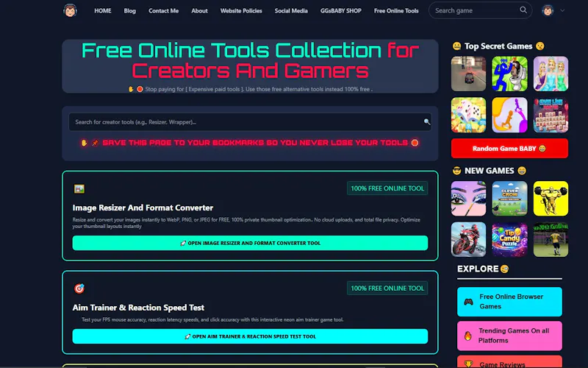Click the Image Resizer picture icon

79,188
